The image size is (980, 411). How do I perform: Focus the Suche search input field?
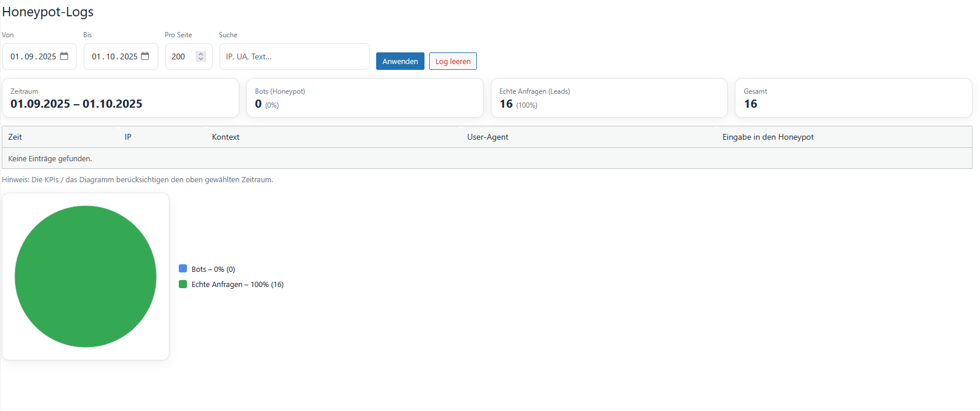point(294,56)
